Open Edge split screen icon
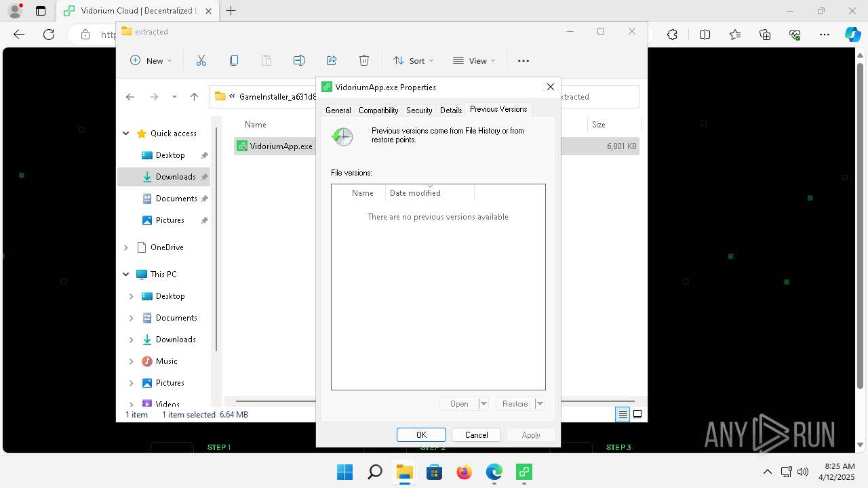This screenshot has width=868, height=488. tap(705, 35)
